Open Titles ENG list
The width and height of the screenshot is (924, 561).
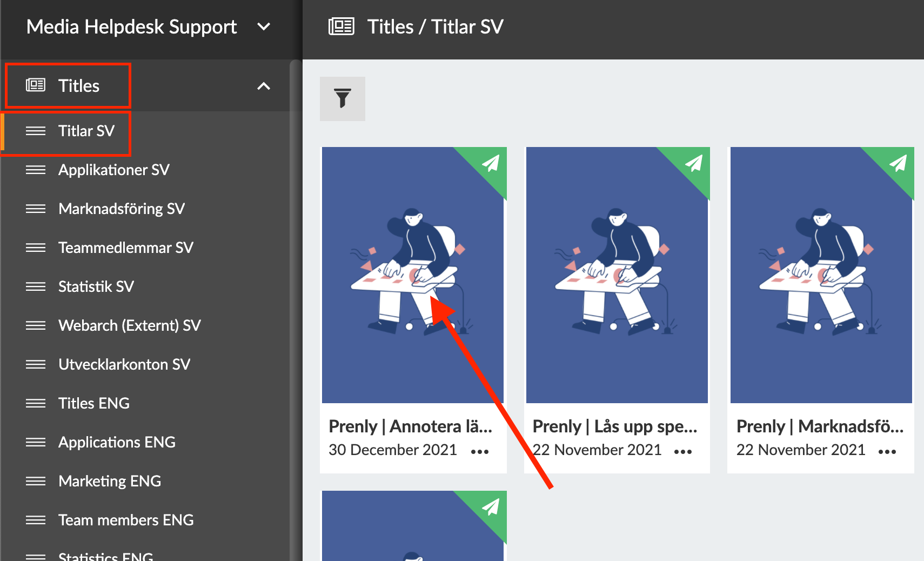click(x=93, y=403)
